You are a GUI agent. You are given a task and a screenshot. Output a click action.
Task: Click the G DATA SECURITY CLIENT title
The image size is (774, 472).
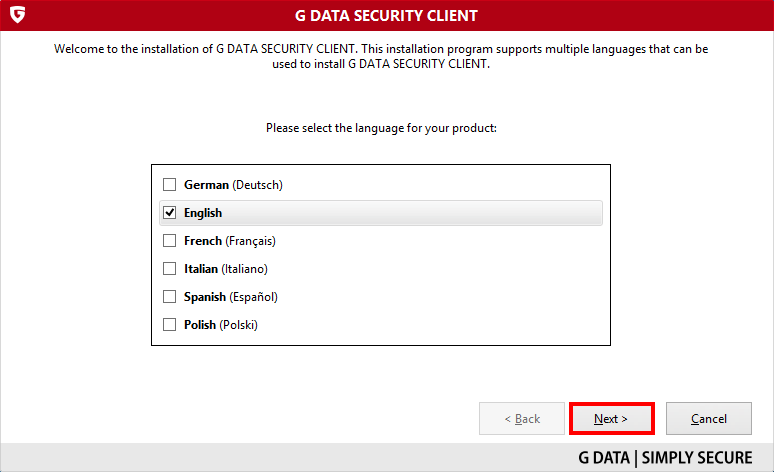click(387, 16)
